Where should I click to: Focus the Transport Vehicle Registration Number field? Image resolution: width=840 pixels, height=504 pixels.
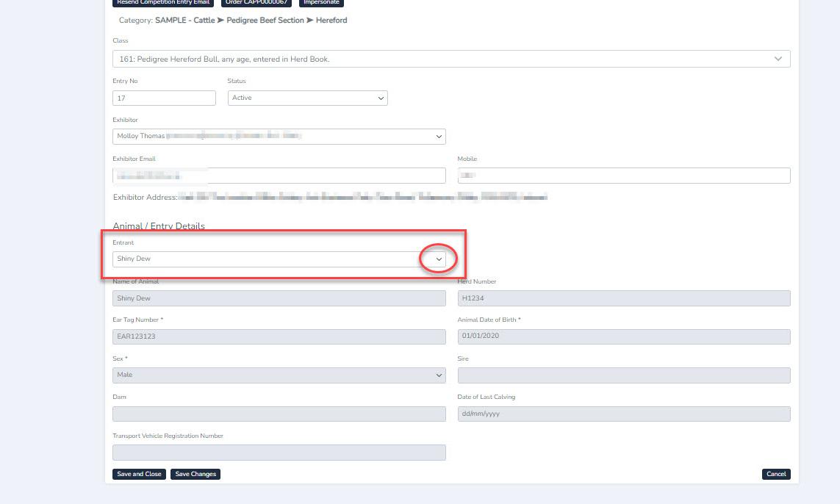(x=279, y=453)
